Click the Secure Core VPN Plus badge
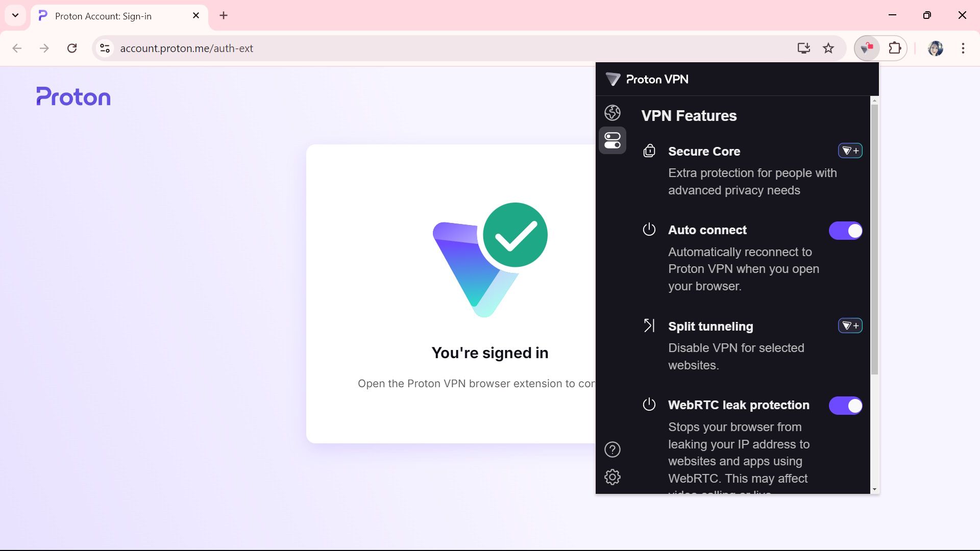Screen dimensions: 980x551 [850, 151]
